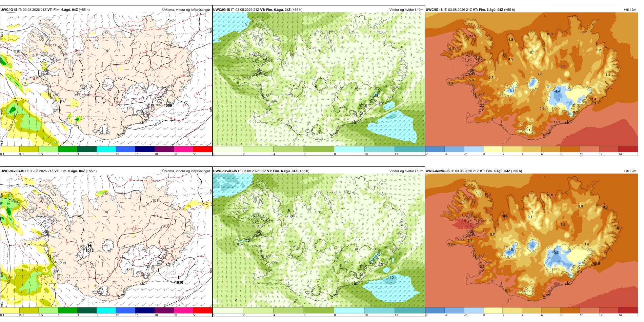Click the H 1012 high-pressure marker
Screen dimensions: 644x322
89,248
